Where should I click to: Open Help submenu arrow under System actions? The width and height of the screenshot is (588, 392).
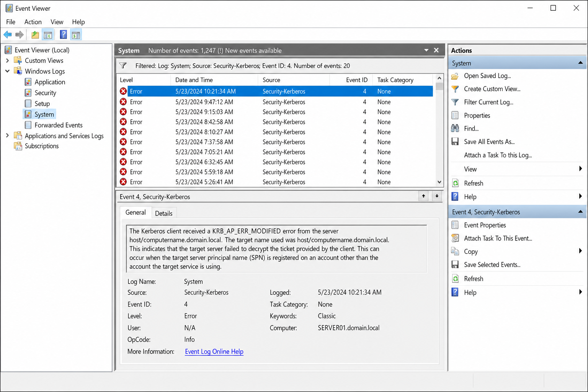point(580,196)
